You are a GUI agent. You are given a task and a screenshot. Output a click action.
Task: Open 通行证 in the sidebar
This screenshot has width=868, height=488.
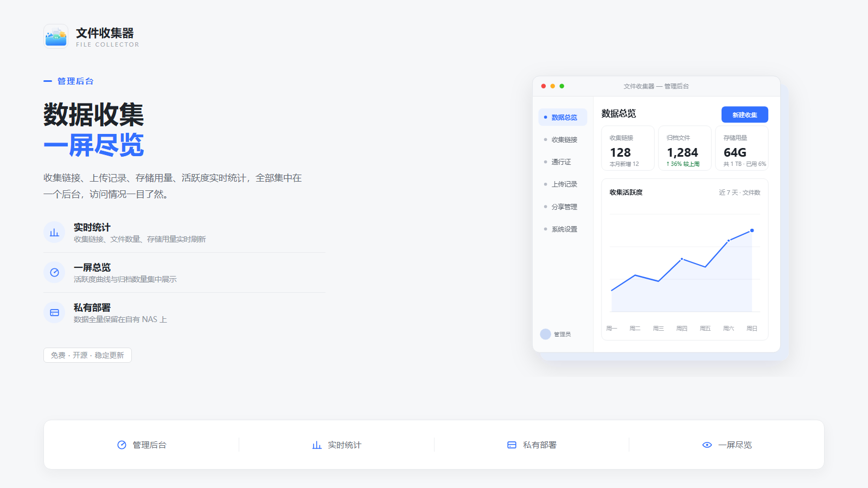tap(563, 162)
